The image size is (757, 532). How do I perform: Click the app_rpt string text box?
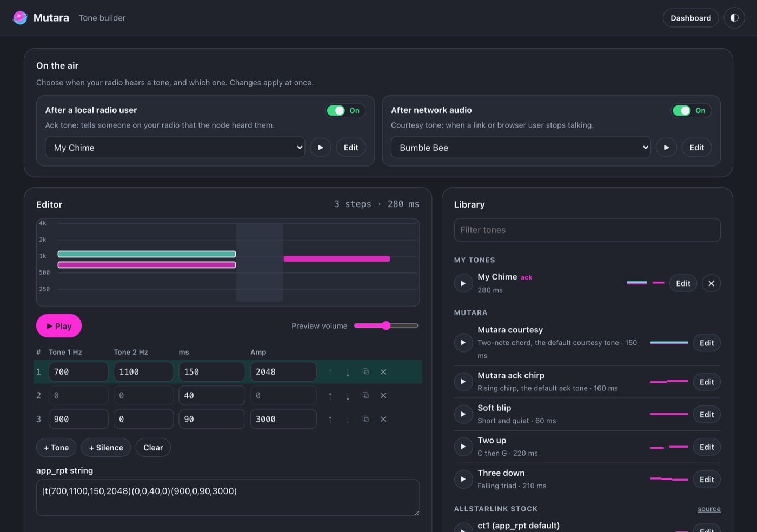[x=228, y=497]
